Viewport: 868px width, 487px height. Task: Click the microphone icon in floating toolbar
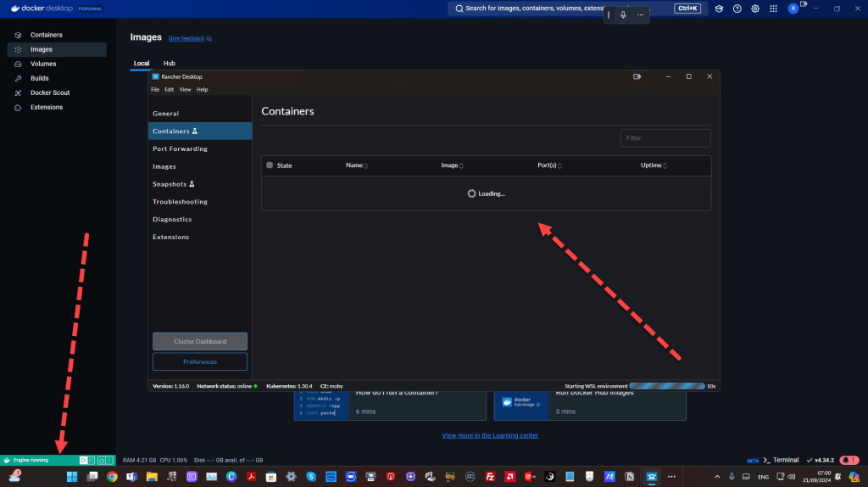(x=623, y=15)
